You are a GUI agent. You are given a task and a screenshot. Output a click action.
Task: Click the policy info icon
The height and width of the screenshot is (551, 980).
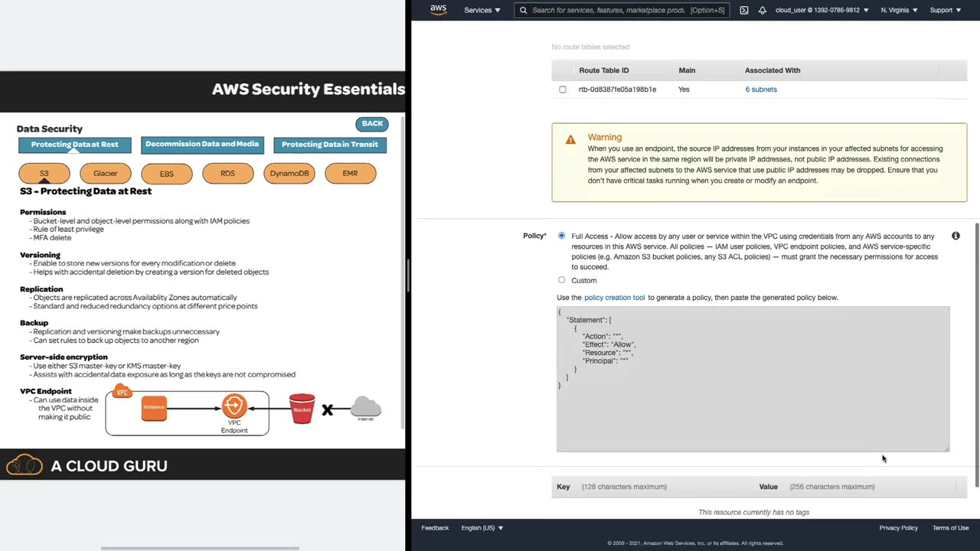pyautogui.click(x=955, y=236)
